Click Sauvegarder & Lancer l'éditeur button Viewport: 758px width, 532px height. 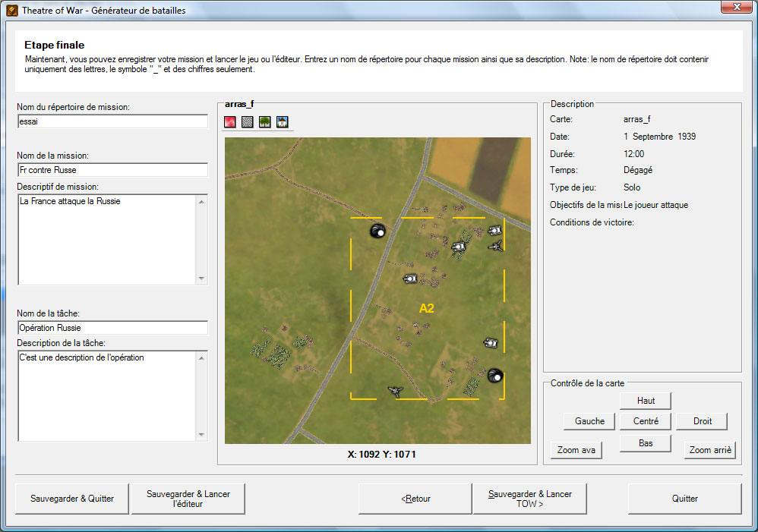[x=188, y=499]
